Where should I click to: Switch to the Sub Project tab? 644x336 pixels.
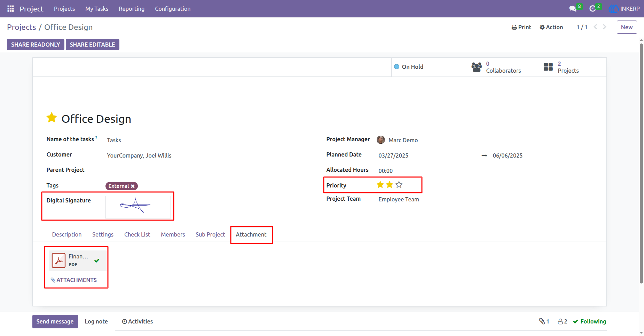[x=210, y=234]
